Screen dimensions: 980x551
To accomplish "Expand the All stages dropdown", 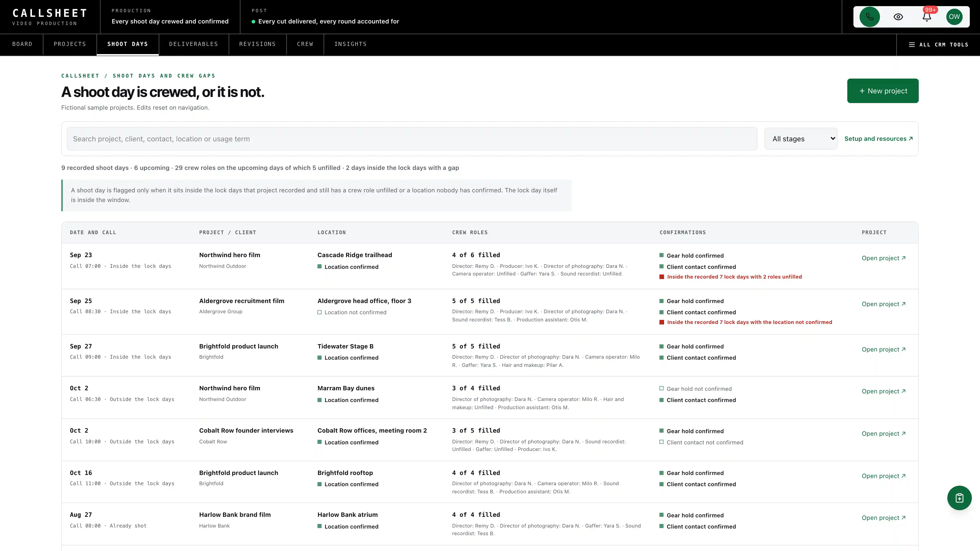I will (x=801, y=139).
